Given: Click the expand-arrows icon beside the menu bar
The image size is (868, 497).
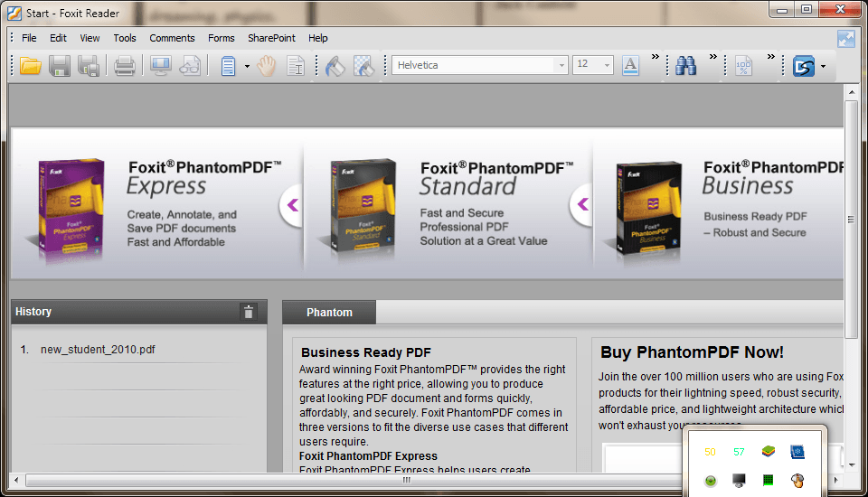Looking at the screenshot, I should point(846,39).
